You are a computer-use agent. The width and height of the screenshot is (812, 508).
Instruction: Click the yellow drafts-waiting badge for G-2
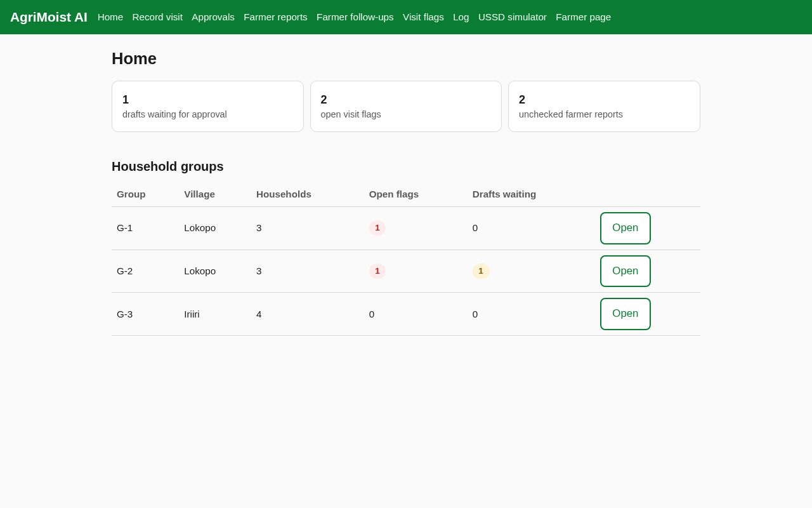[481, 271]
